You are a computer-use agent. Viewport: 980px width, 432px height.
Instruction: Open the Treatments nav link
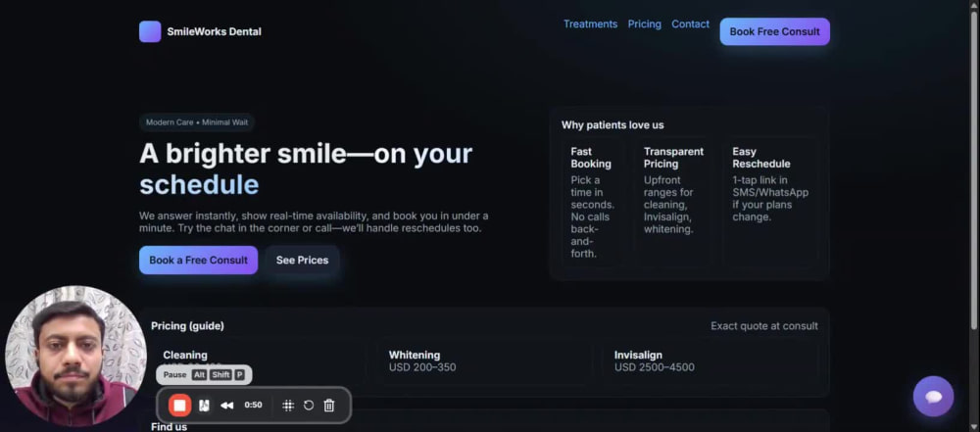click(x=590, y=24)
